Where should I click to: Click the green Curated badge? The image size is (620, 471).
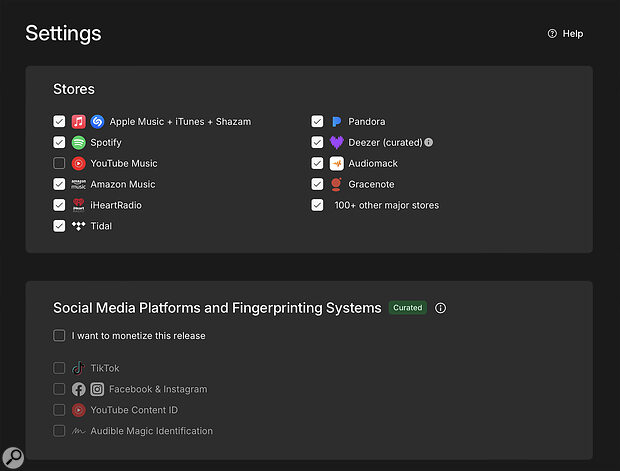(x=408, y=308)
